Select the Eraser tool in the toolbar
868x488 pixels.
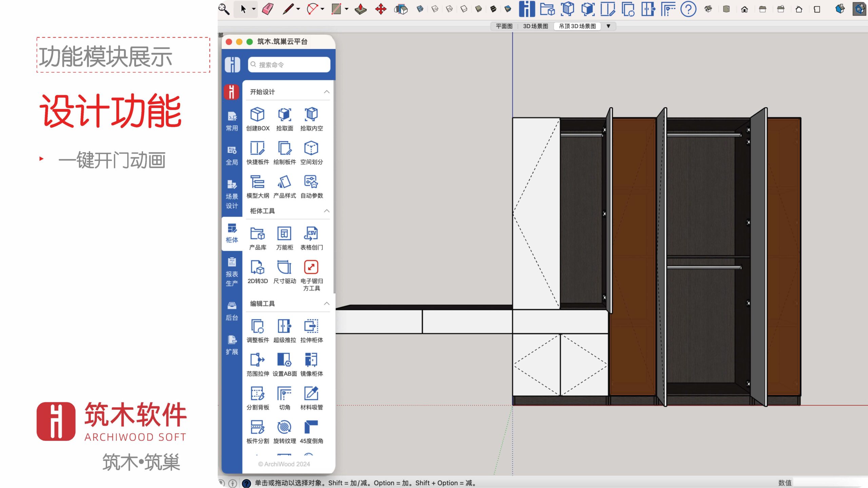coord(268,9)
